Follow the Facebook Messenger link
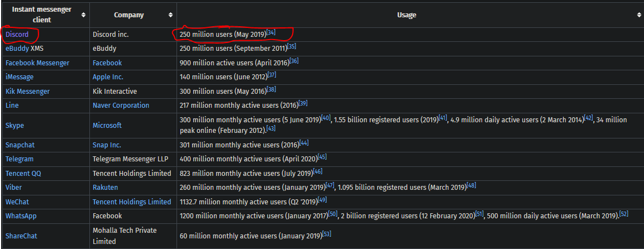The image size is (644, 249). pyautogui.click(x=37, y=63)
